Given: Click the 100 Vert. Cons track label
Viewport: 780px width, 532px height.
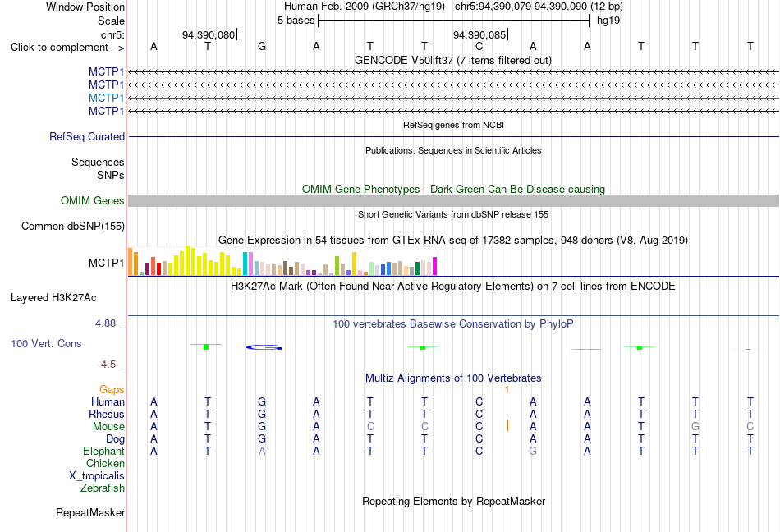Looking at the screenshot, I should tap(46, 343).
